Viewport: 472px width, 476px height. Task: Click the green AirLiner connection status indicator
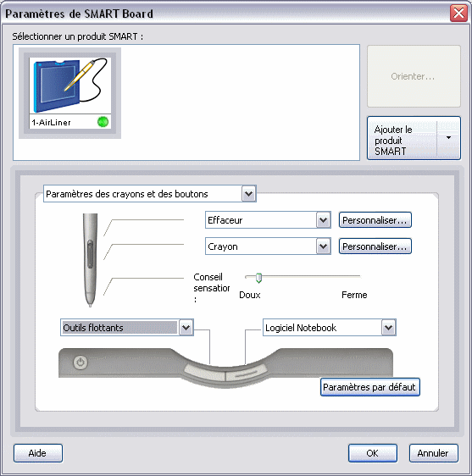[103, 122]
